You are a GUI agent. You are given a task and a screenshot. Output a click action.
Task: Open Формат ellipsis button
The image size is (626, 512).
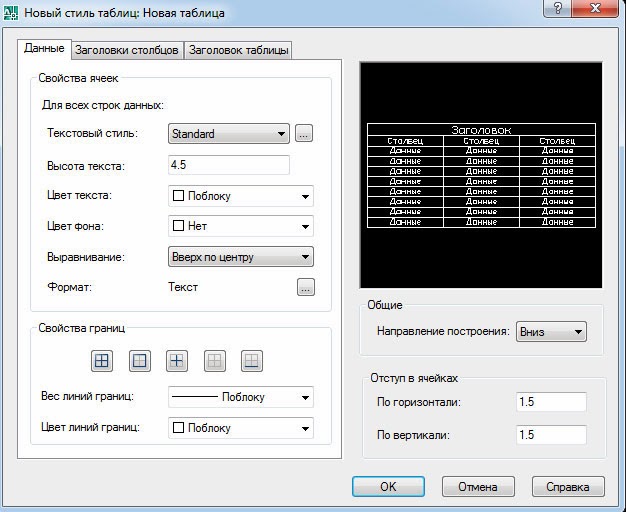(306, 287)
